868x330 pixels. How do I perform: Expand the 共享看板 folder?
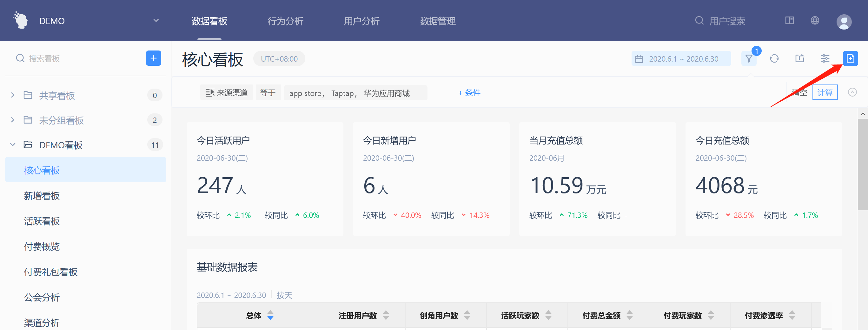(x=13, y=95)
